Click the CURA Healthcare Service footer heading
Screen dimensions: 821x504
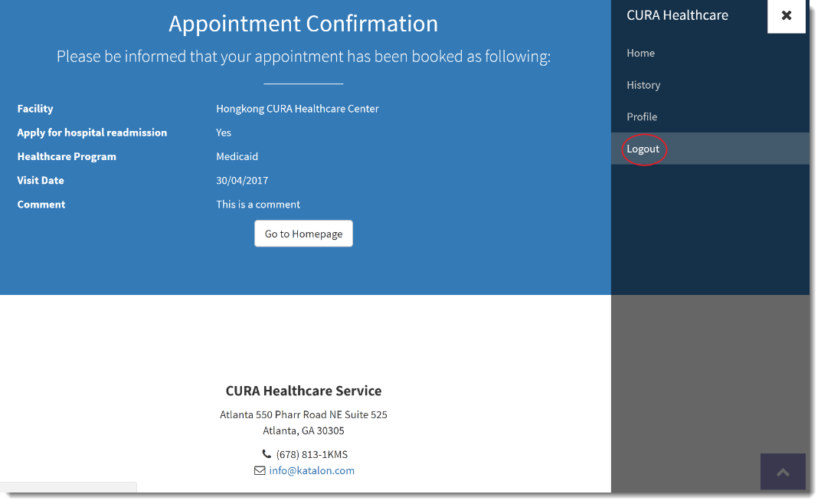pyautogui.click(x=303, y=391)
